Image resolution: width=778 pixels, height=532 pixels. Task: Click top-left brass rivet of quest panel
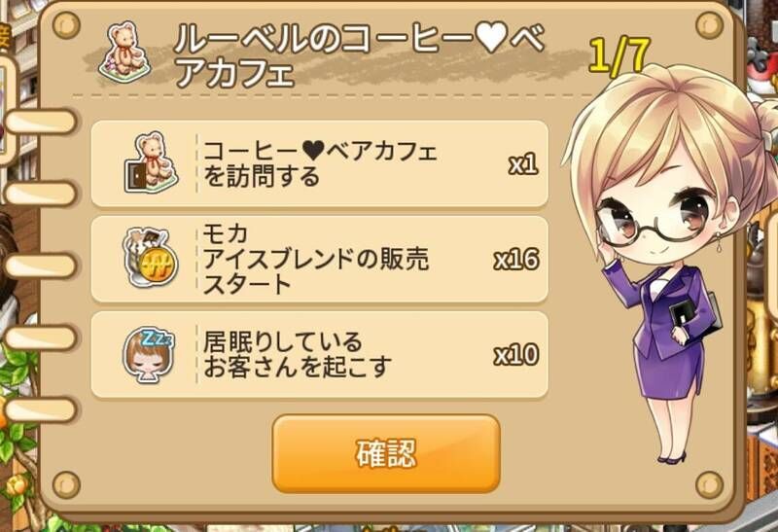point(66,25)
